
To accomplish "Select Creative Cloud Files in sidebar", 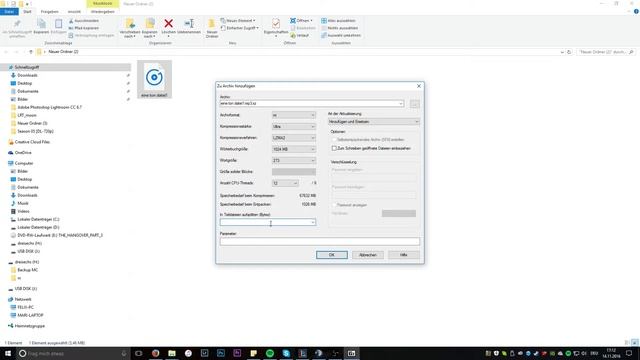I will click(32, 142).
